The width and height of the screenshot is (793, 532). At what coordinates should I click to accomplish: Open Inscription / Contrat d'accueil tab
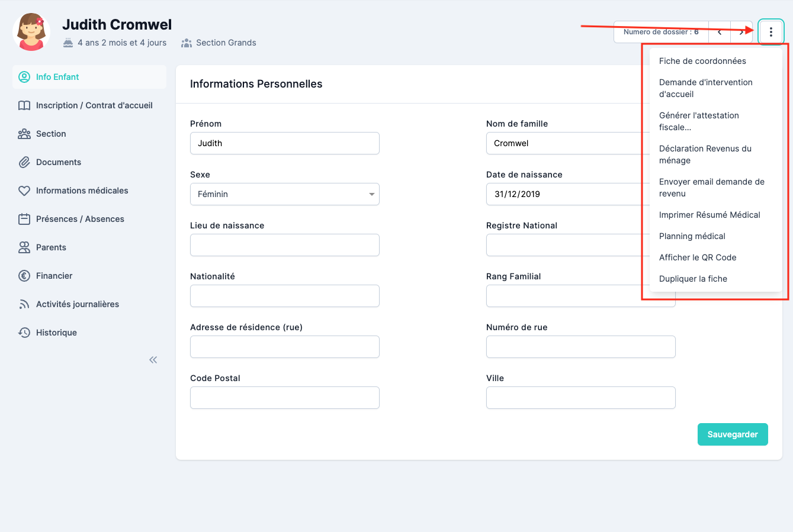[x=94, y=105]
